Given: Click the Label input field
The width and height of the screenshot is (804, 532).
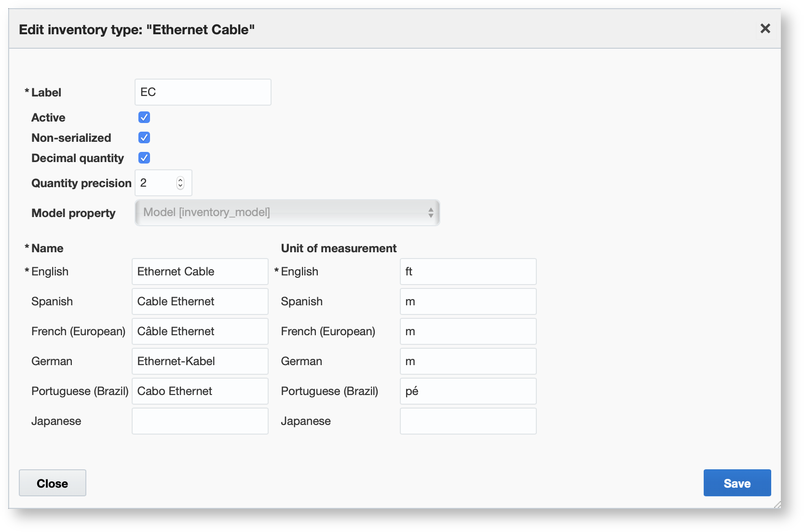Looking at the screenshot, I should [203, 92].
